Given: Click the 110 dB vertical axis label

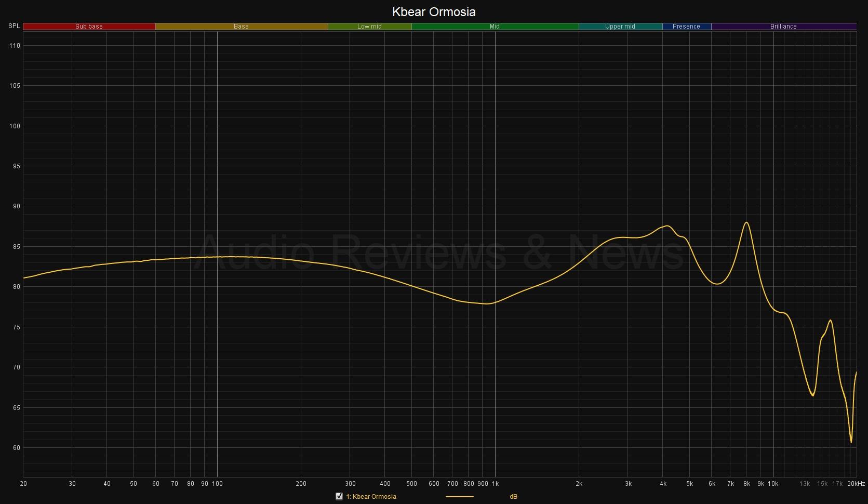Looking at the screenshot, I should 15,46.
